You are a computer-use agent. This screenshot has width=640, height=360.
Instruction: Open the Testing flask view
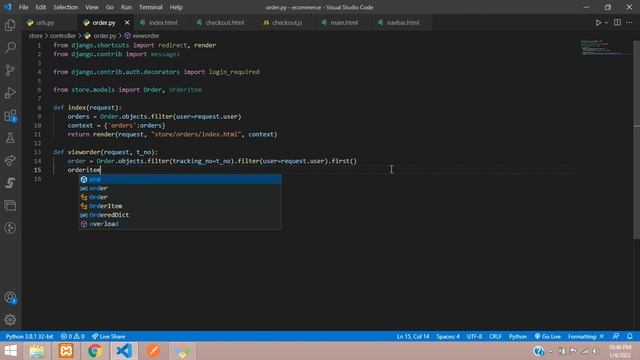tap(10, 138)
